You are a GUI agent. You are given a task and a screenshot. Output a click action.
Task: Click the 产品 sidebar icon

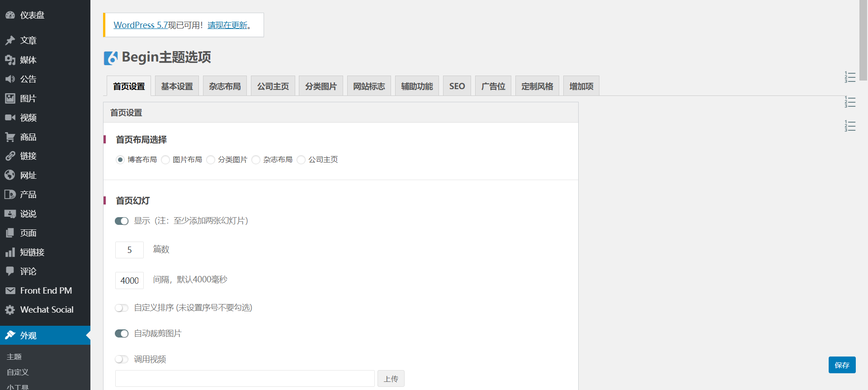10,194
